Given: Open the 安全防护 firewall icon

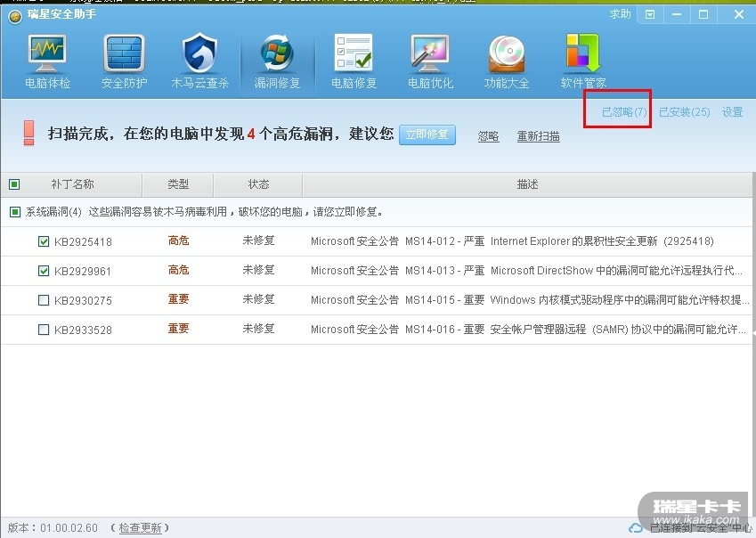Looking at the screenshot, I should pyautogui.click(x=124, y=53).
